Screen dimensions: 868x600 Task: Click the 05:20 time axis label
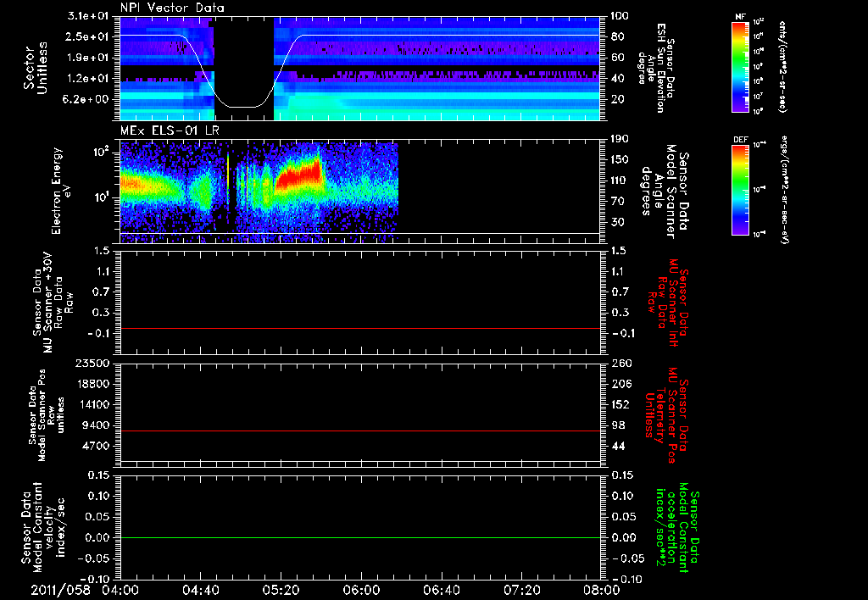point(281,590)
